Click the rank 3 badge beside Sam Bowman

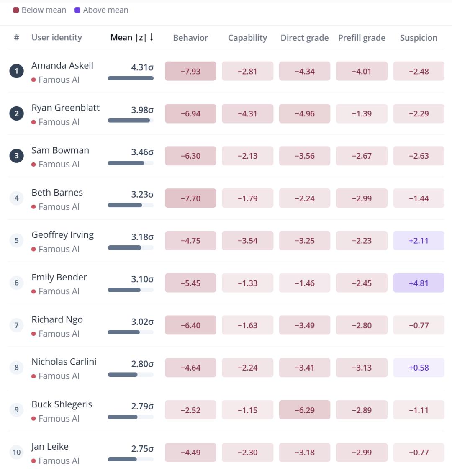point(16,156)
